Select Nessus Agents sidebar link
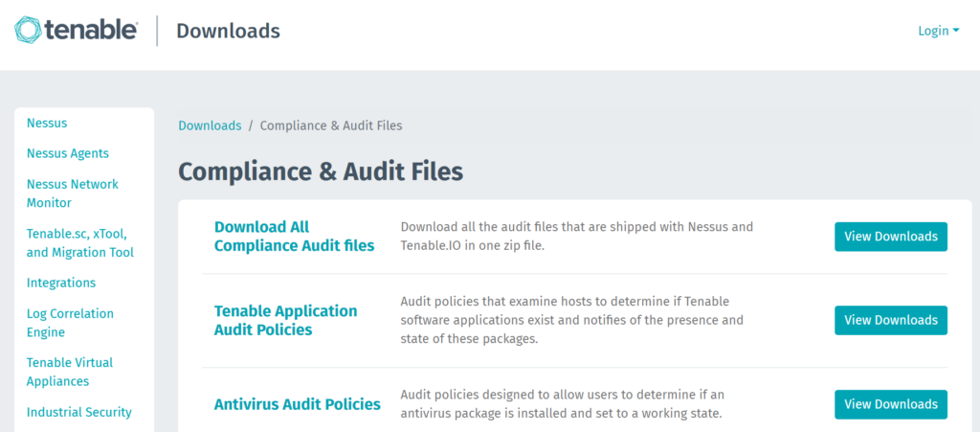 click(x=68, y=153)
